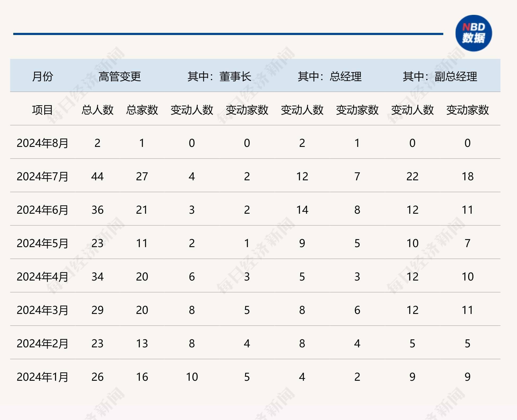The image size is (517, 420).
Task: Click total people 26 in January row
Action: (97, 377)
